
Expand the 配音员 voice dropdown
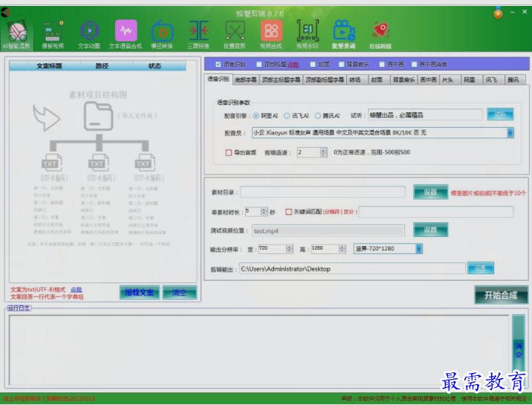pos(510,133)
